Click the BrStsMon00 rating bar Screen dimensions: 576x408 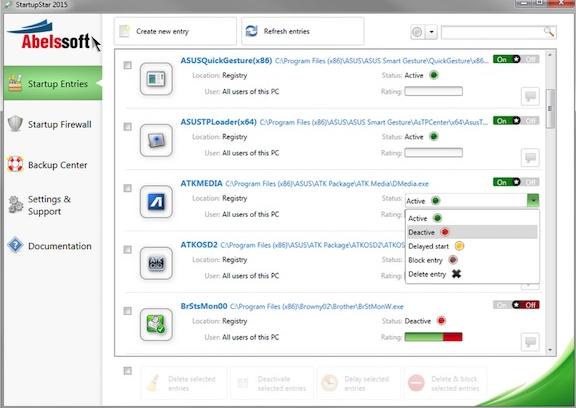click(x=433, y=337)
